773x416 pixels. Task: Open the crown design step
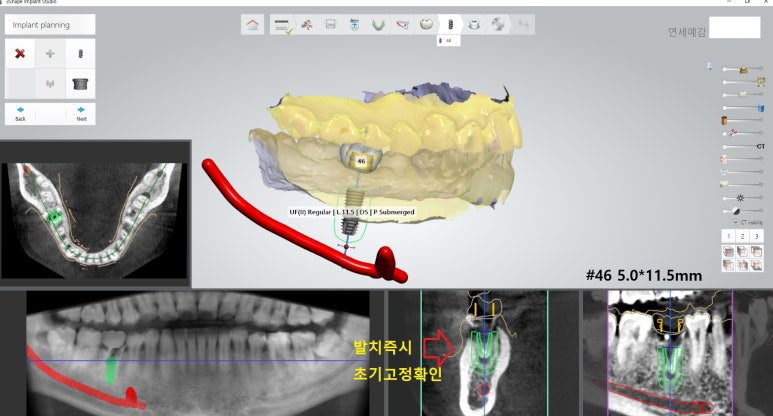pos(426,25)
